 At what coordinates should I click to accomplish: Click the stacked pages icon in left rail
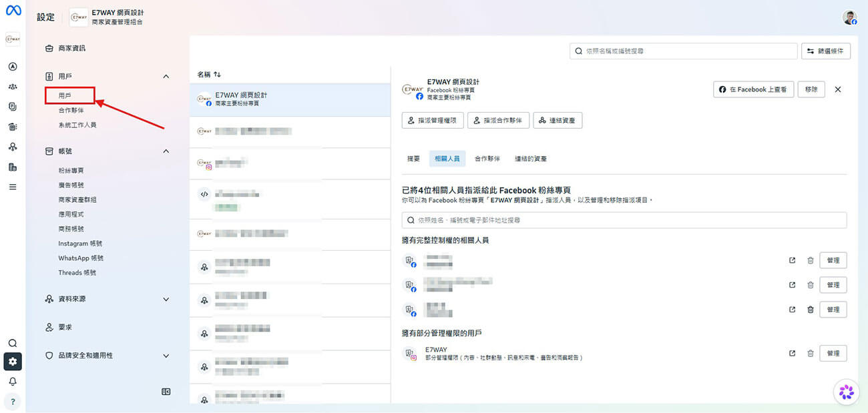(13, 107)
